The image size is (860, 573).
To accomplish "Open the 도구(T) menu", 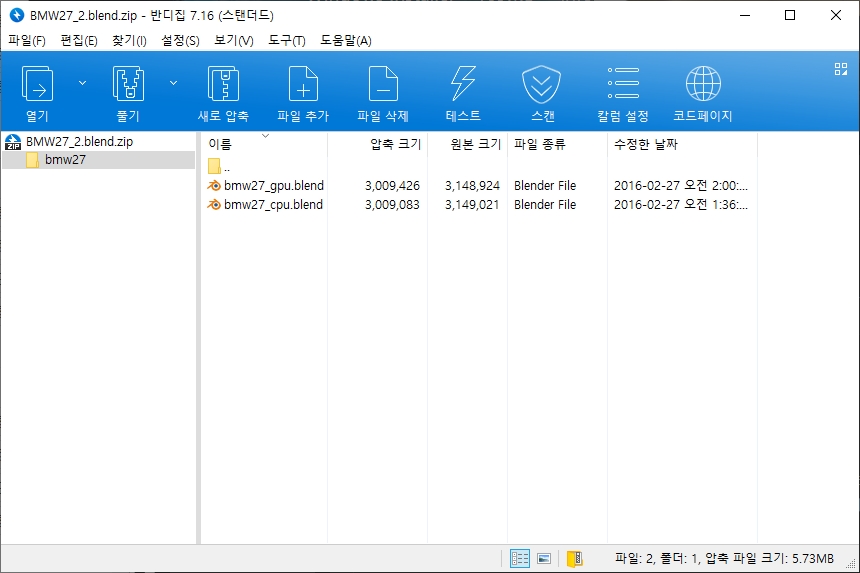I will pyautogui.click(x=287, y=41).
